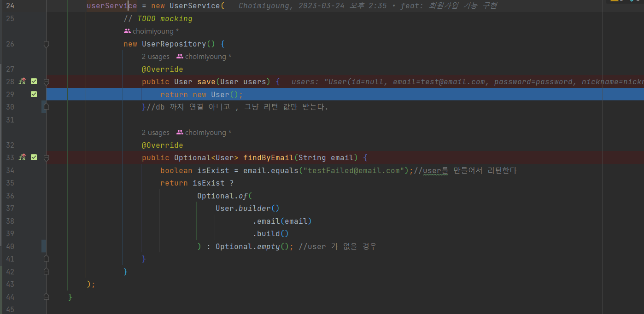644x314 pixels.
Task: Click 'Optional<User>' return type on line 33
Action: [x=206, y=158]
